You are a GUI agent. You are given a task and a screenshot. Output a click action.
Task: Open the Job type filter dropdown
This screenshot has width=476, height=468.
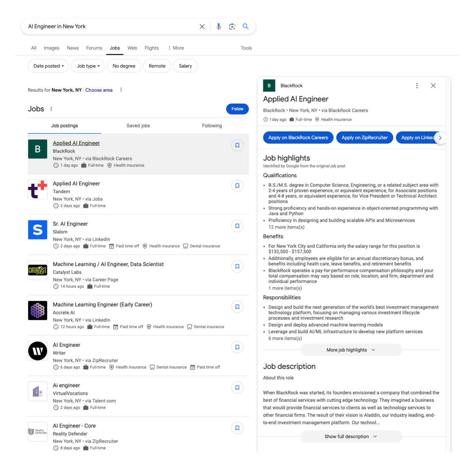[88, 66]
